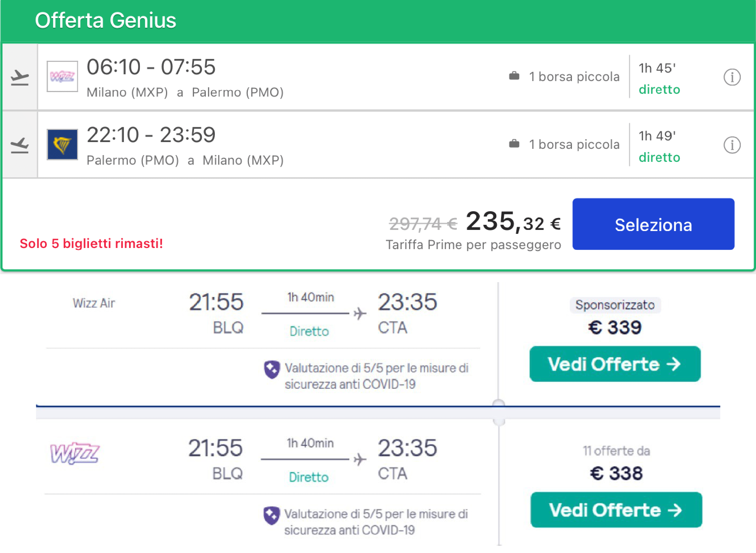
Task: Click Vedi Offerte for the €339 flight
Action: 615,364
